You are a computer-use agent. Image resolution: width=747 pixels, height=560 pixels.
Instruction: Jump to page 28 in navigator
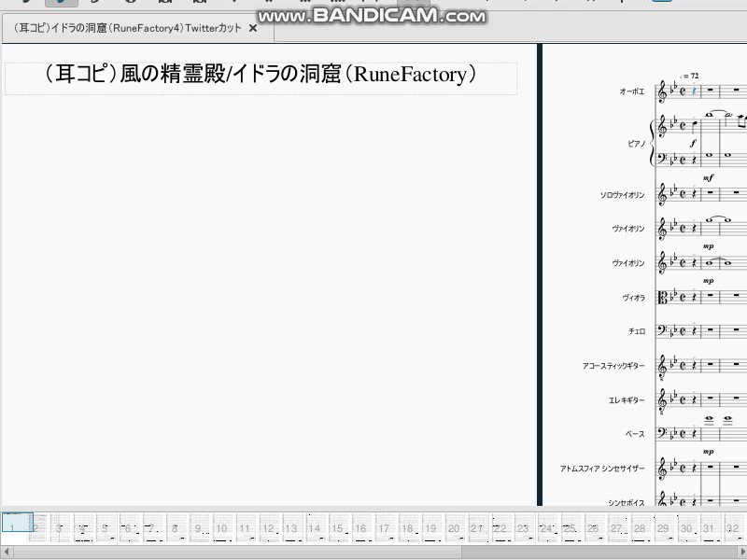(x=640, y=527)
